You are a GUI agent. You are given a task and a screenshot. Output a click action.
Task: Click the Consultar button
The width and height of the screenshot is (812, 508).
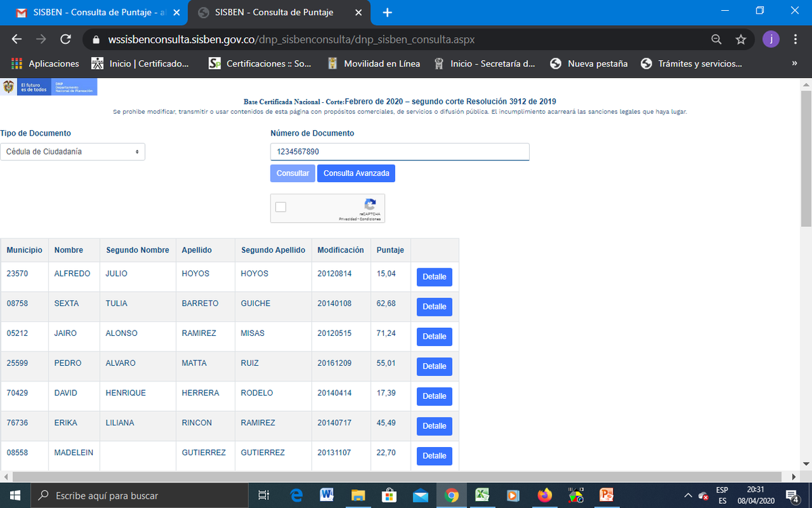click(x=292, y=173)
